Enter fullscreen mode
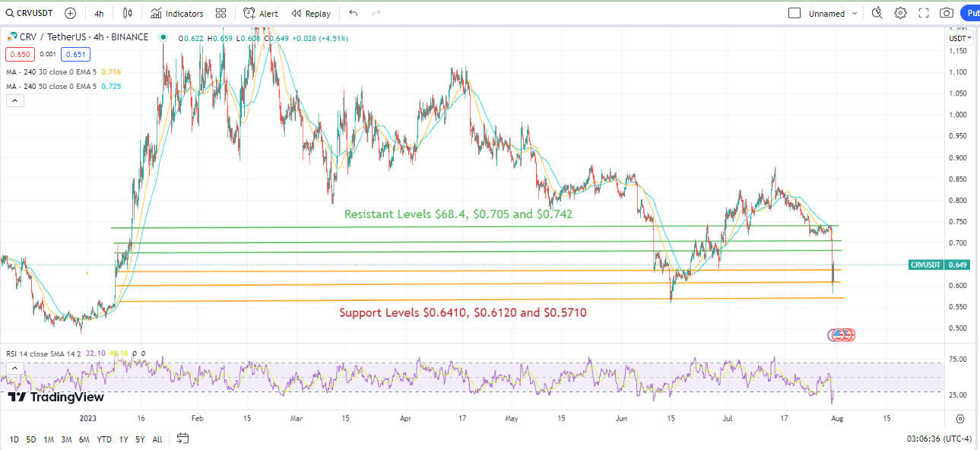The height and width of the screenshot is (450, 980). point(924,13)
